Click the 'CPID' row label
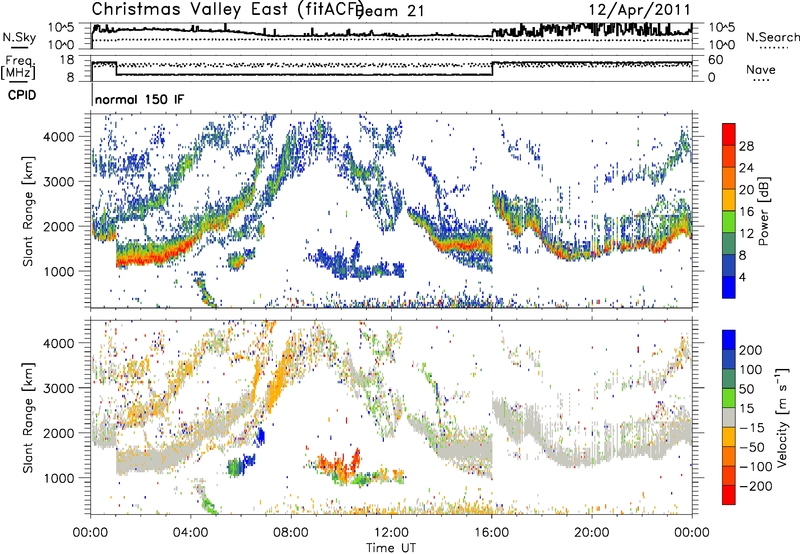This screenshot has height=554, width=800. pos(22,95)
